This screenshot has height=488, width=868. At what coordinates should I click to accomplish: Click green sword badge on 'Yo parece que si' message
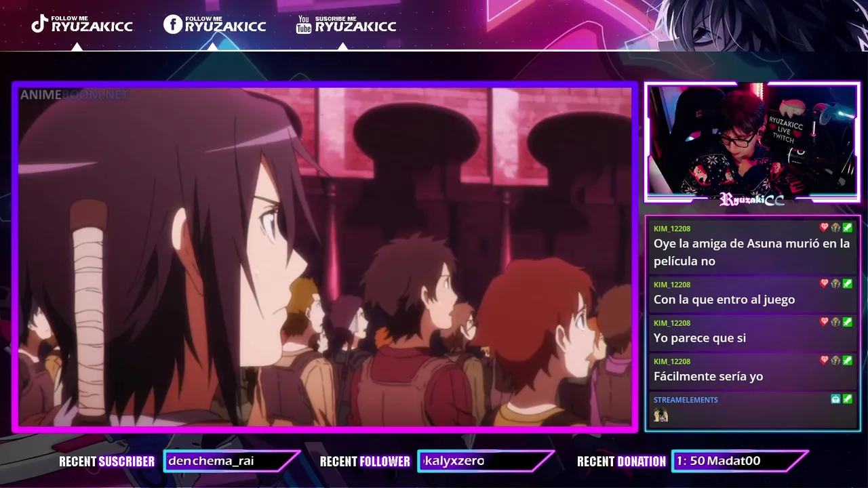click(848, 322)
